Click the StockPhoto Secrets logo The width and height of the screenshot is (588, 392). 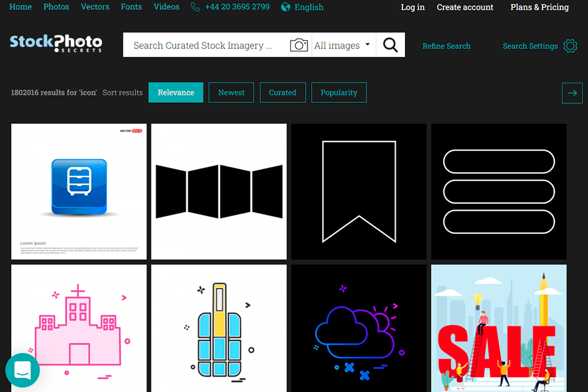(x=56, y=43)
